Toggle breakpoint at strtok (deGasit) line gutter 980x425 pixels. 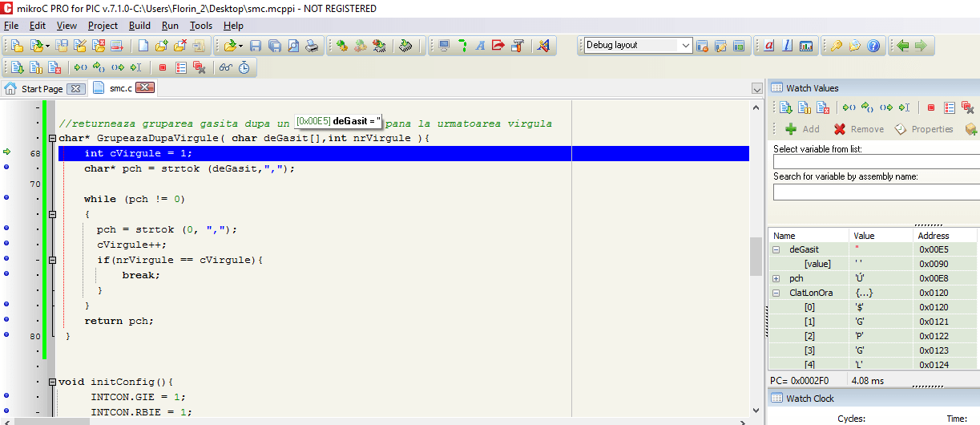click(x=6, y=168)
